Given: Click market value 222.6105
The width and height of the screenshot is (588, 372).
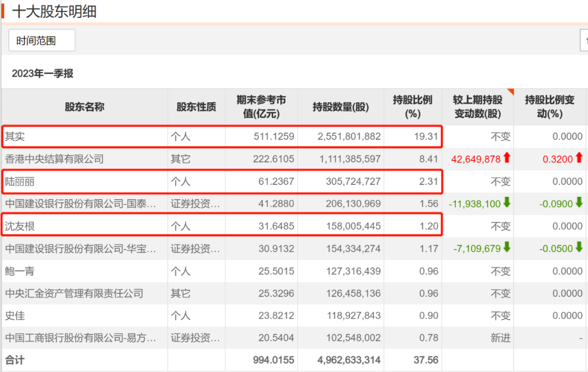Looking at the screenshot, I should click(274, 159).
